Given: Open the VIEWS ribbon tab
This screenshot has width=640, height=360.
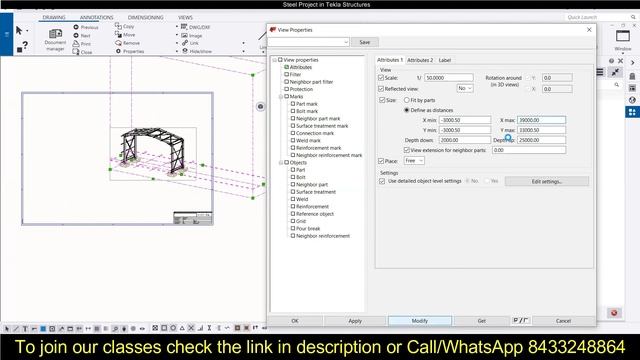Looking at the screenshot, I should (x=185, y=17).
